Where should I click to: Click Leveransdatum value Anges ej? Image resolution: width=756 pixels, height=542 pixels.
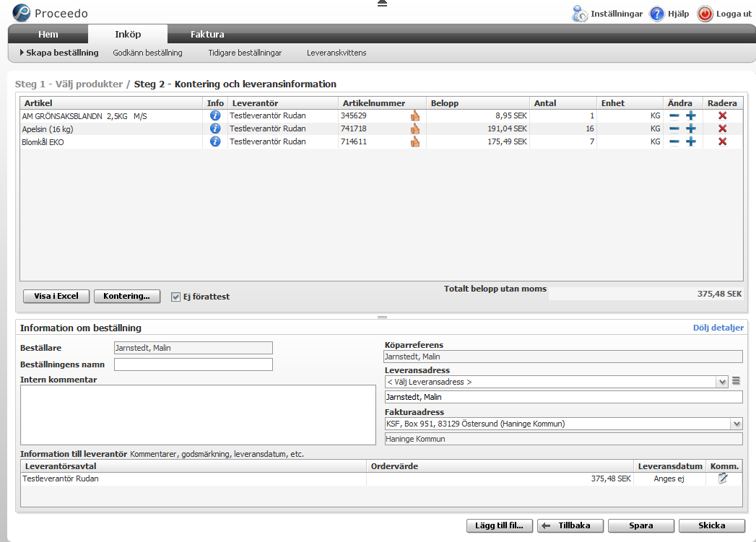(x=669, y=479)
